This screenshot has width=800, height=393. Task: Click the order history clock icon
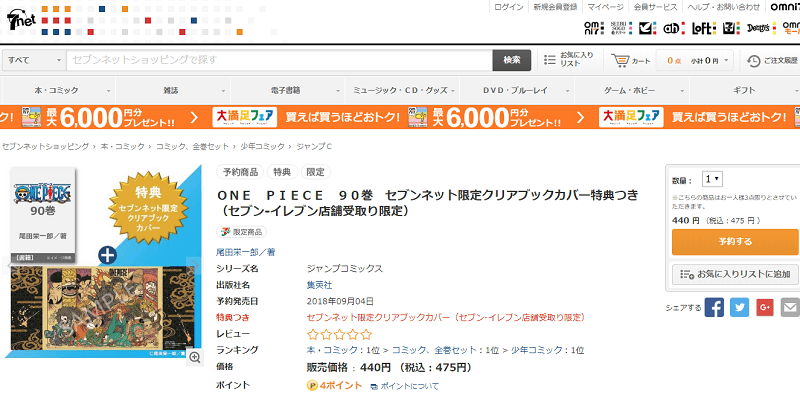pyautogui.click(x=753, y=61)
